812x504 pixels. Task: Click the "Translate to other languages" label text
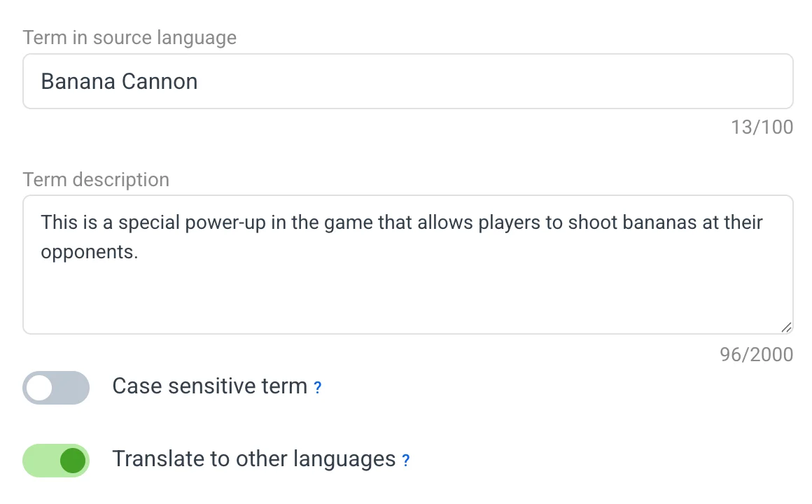coord(253,459)
